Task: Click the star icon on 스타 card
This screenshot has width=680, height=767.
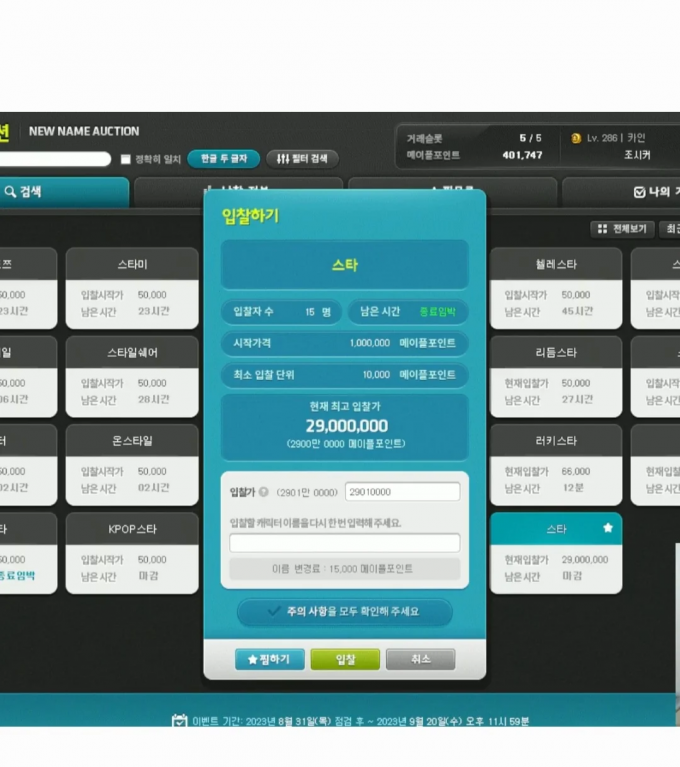Action: [607, 528]
